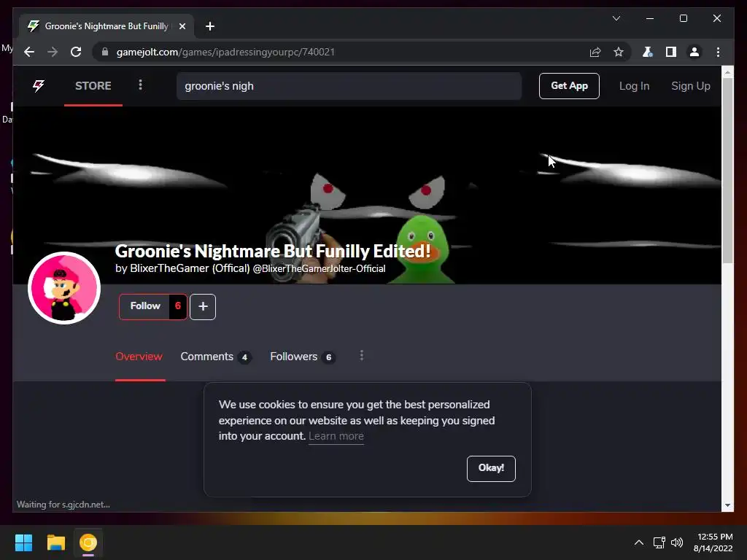
Task: Click the Game Jolt lightning logo
Action: (39, 86)
